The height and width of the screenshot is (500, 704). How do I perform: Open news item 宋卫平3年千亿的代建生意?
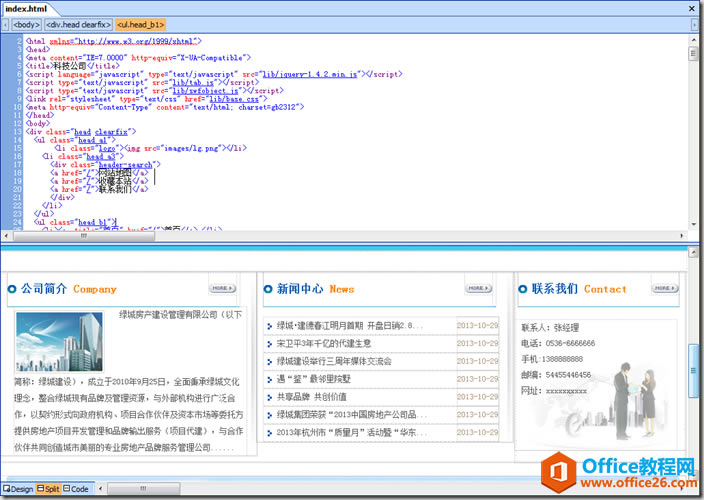[x=324, y=343]
